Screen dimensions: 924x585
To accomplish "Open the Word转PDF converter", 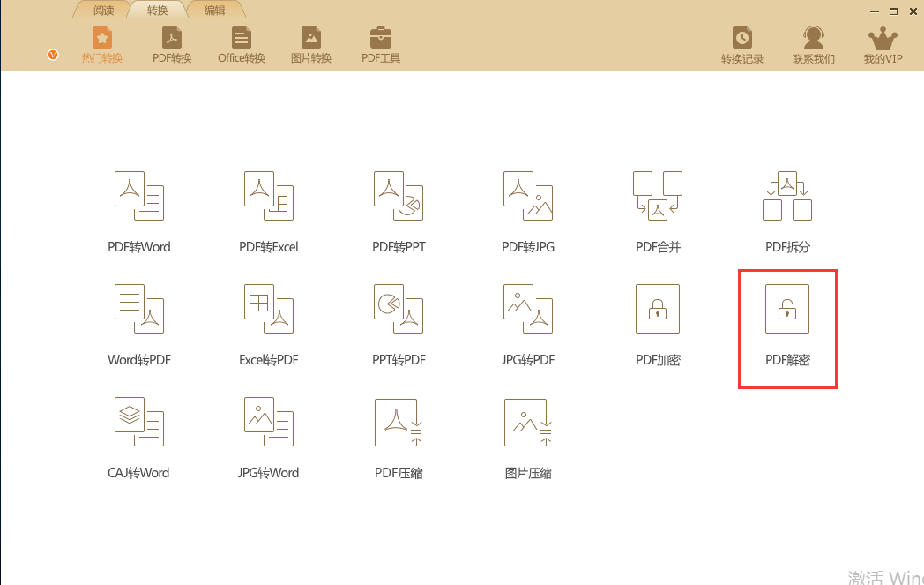I will tap(139, 309).
